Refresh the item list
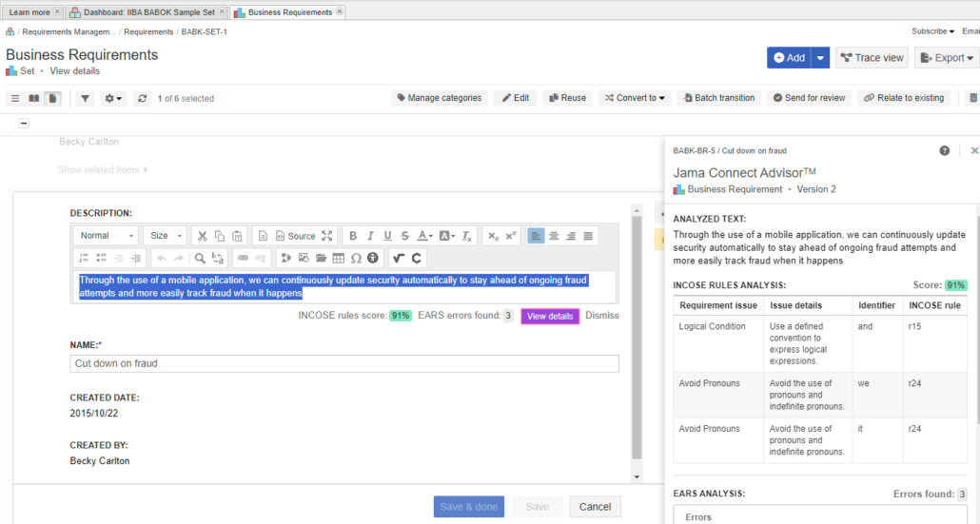Image resolution: width=980 pixels, height=524 pixels. 143,98
